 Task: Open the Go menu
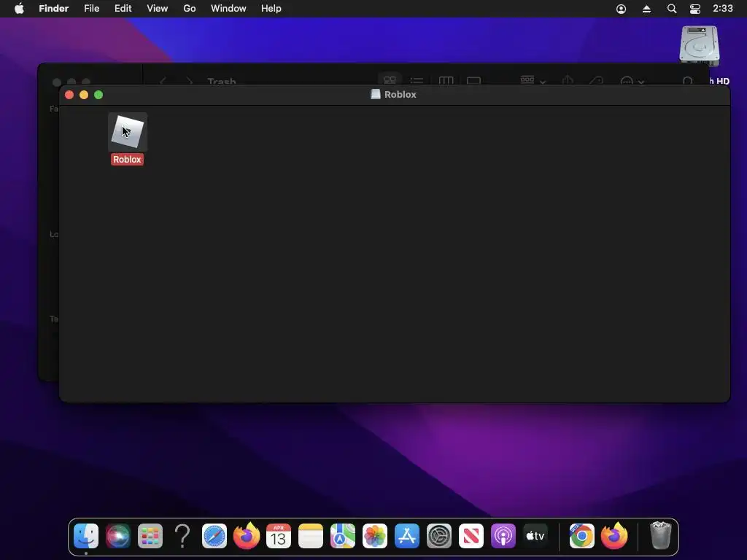(x=190, y=9)
